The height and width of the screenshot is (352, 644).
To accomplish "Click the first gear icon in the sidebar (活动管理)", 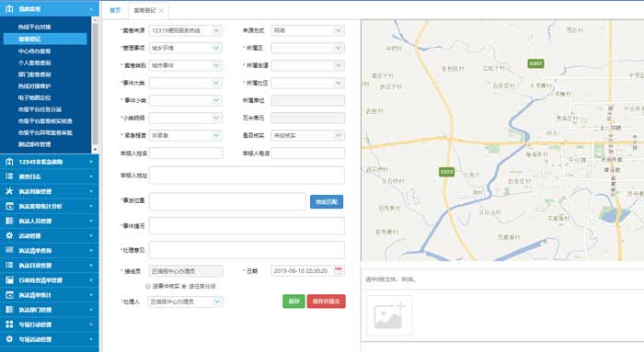I will click(x=9, y=235).
